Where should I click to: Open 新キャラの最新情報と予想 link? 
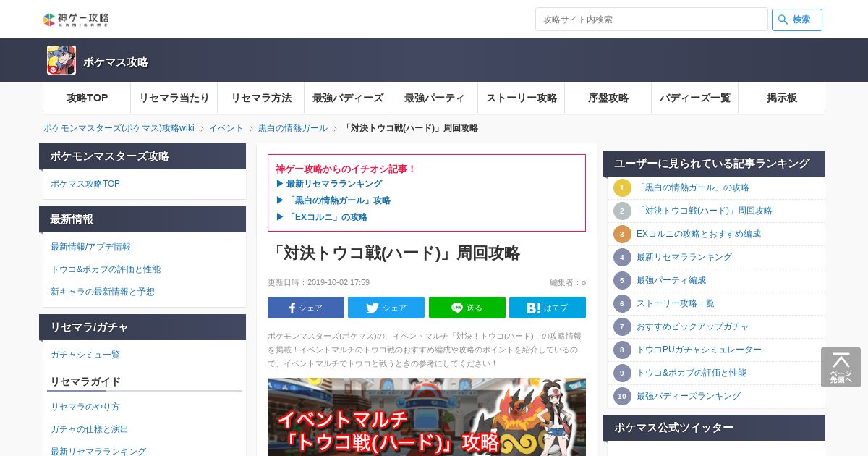[103, 292]
